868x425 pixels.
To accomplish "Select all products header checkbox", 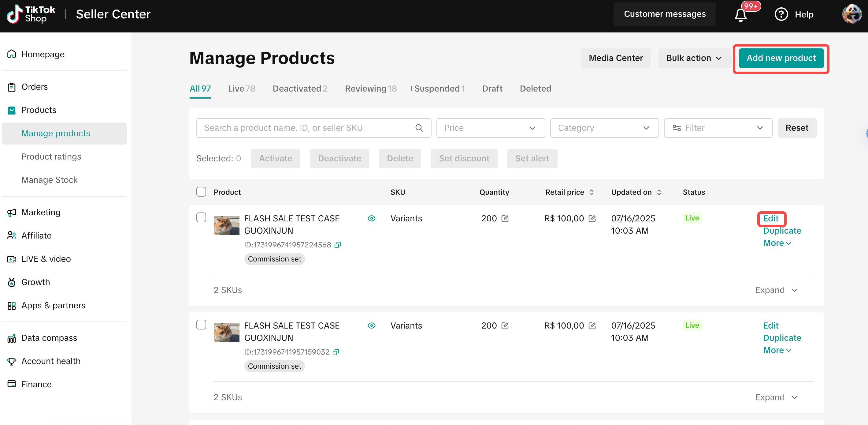I will (201, 192).
